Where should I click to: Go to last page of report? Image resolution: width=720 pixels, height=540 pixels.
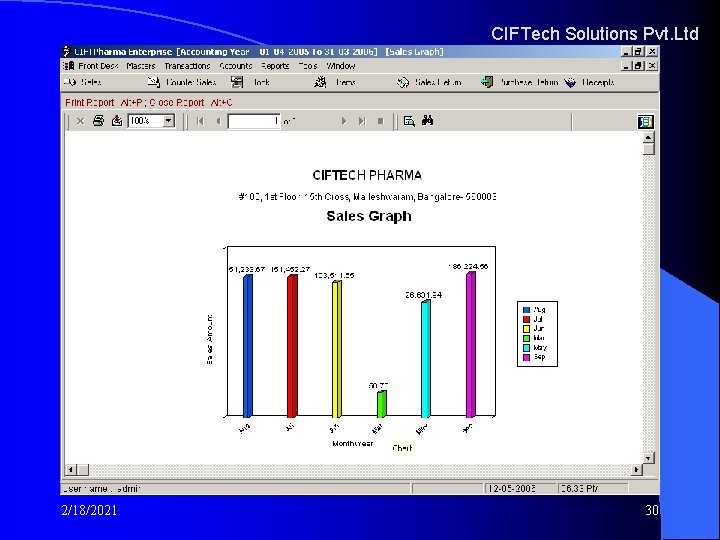362,121
